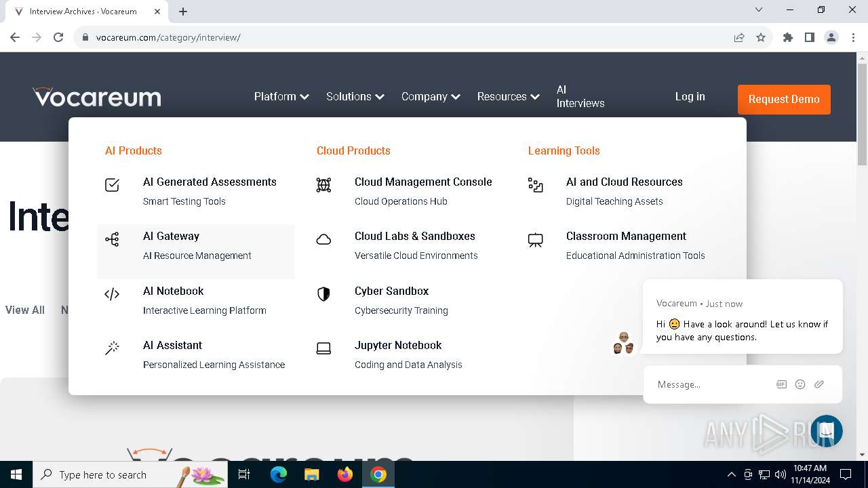The width and height of the screenshot is (868, 488).
Task: Open Chrome extensions puzzle icon
Action: tap(788, 37)
